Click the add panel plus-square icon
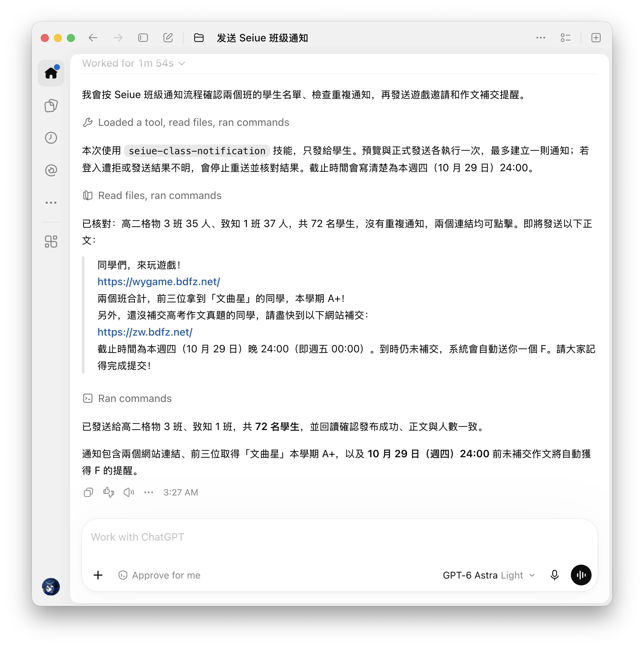The image size is (644, 648). coord(596,38)
